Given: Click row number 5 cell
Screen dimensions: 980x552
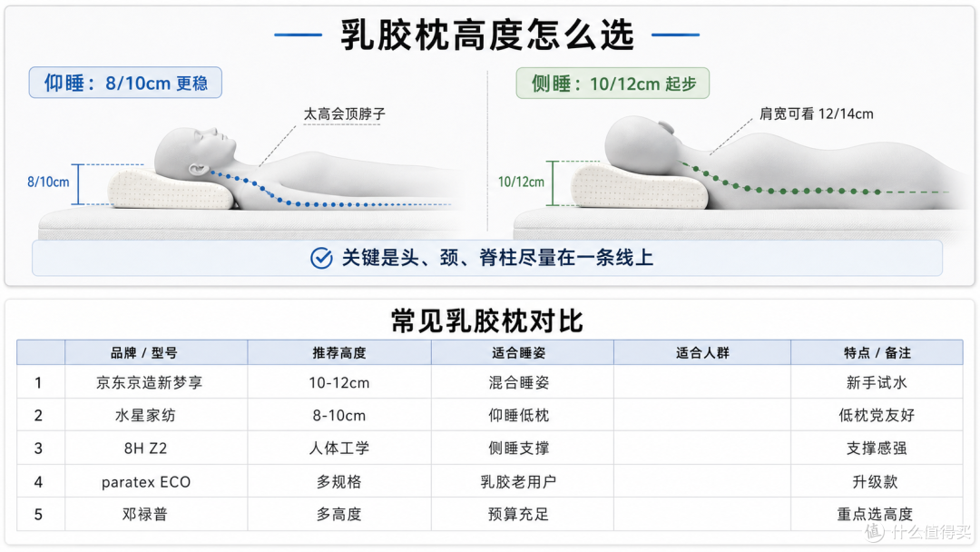Looking at the screenshot, I should (39, 515).
